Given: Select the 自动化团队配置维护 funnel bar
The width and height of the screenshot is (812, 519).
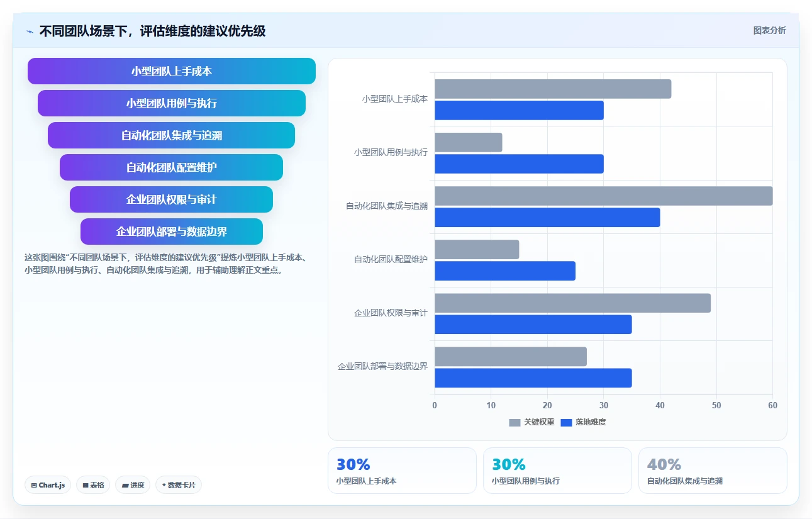Looking at the screenshot, I should pos(172,167).
